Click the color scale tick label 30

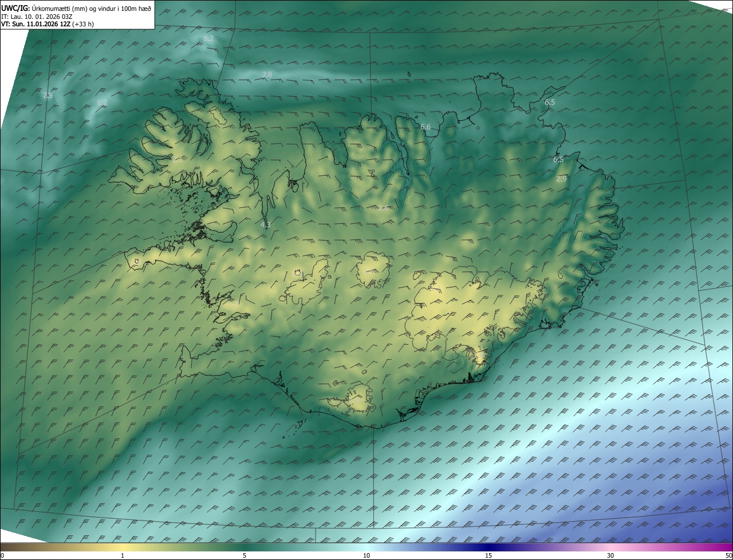point(610,555)
